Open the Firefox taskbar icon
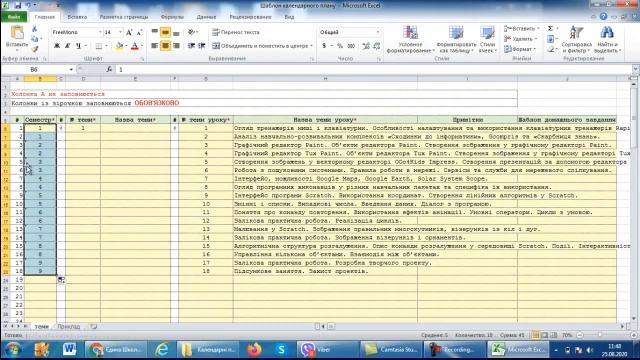This screenshot has height=360, width=640. (254, 350)
